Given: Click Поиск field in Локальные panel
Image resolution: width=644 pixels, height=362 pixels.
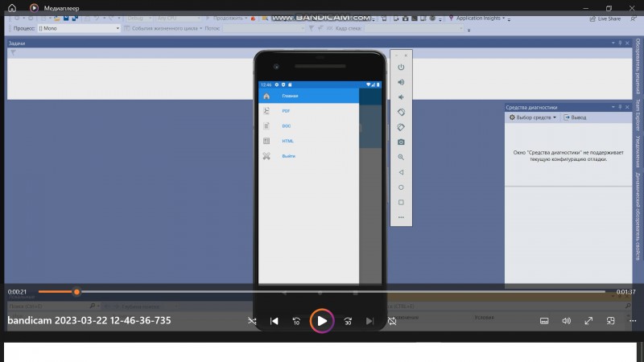Looking at the screenshot, I should point(48,306).
